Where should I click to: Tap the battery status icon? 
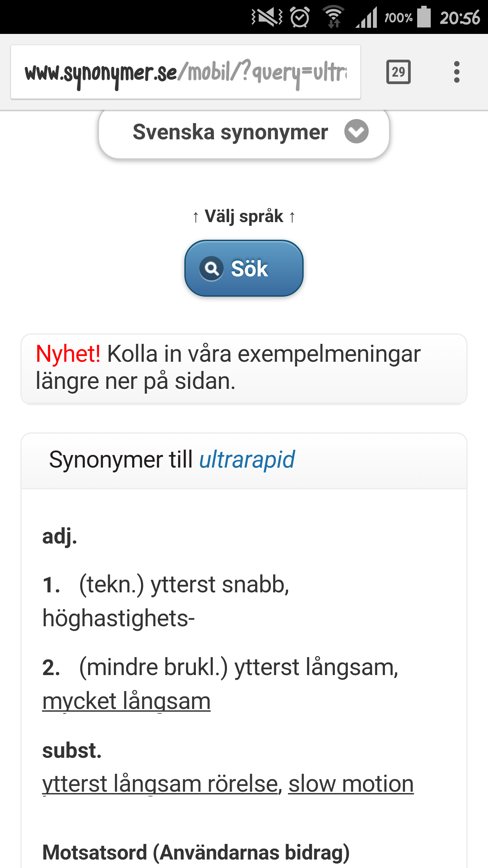[424, 17]
